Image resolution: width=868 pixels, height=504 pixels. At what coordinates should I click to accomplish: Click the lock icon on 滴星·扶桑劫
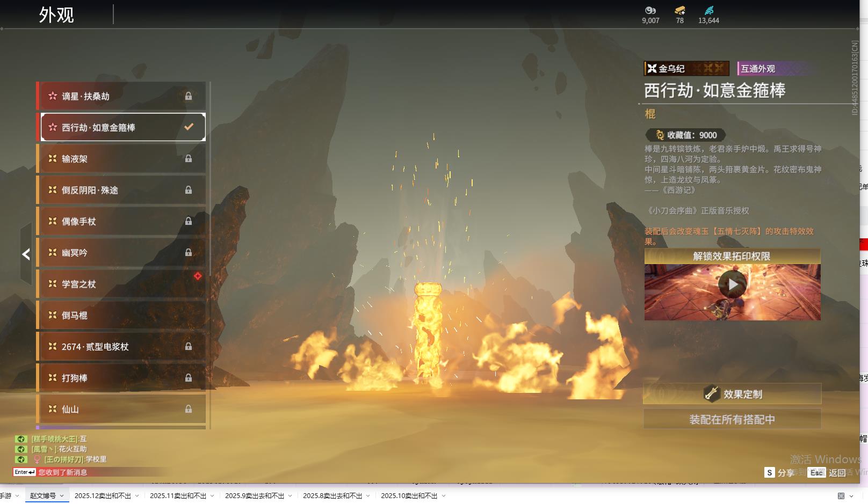click(x=189, y=96)
